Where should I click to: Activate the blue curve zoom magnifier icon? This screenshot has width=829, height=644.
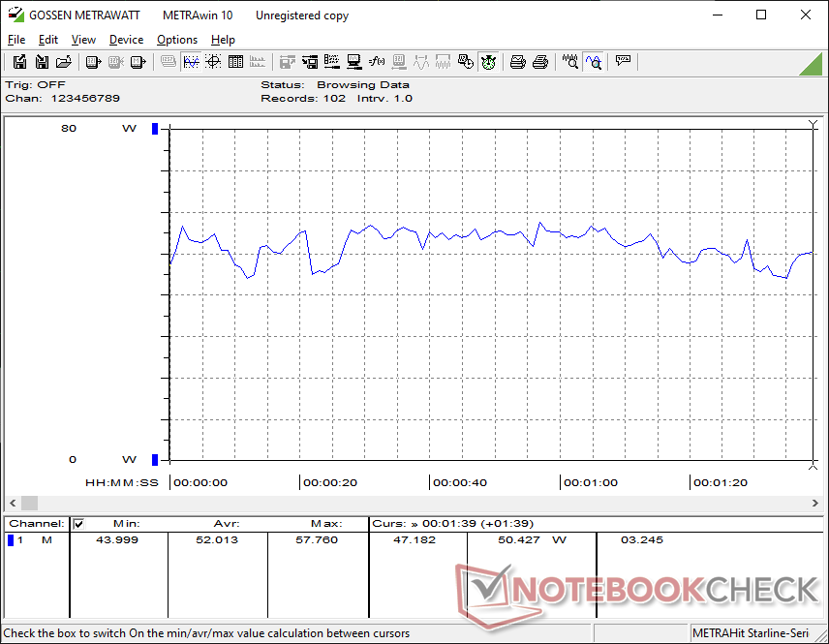(x=593, y=62)
